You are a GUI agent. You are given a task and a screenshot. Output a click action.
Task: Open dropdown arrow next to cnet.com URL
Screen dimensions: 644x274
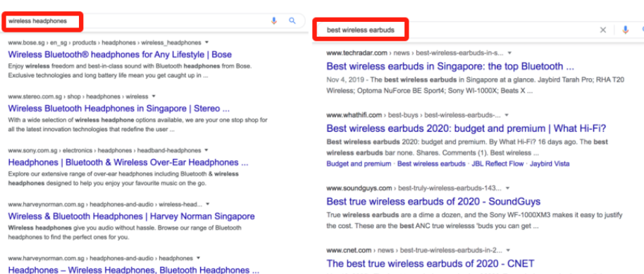click(508, 250)
